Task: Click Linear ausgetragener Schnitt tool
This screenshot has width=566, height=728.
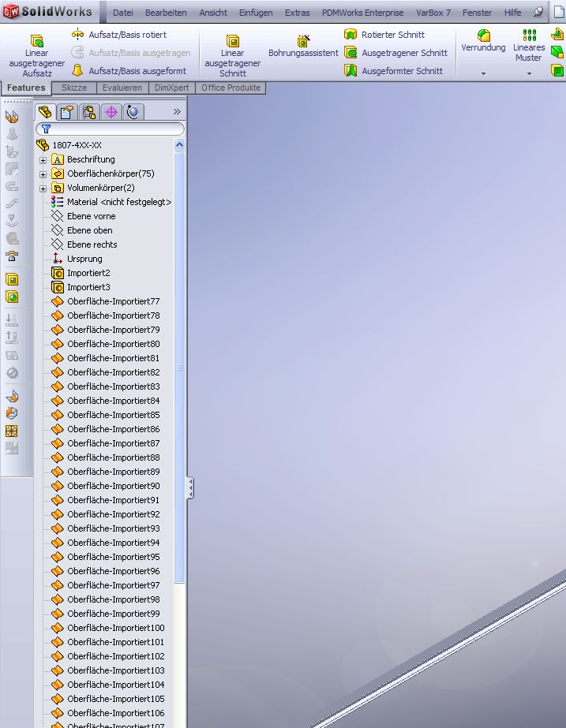Action: 232,54
